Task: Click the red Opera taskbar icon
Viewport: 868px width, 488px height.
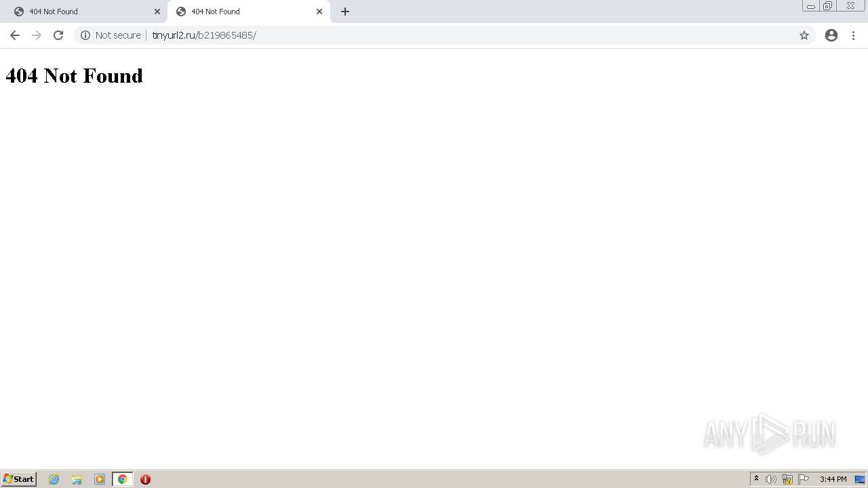Action: pyautogui.click(x=145, y=479)
